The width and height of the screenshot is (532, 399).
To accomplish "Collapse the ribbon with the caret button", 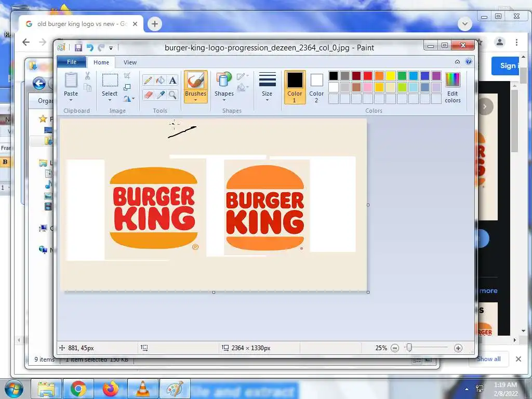I will pyautogui.click(x=457, y=61).
